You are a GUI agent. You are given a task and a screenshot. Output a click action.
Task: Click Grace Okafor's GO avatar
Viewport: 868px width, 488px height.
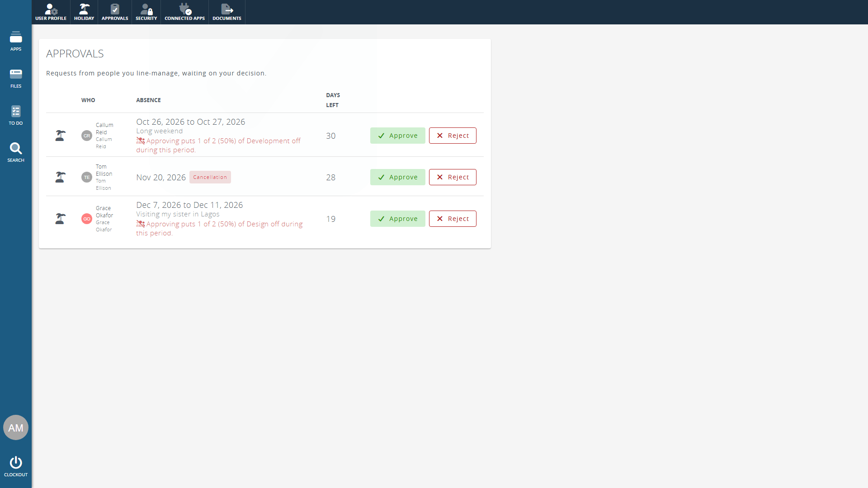click(x=87, y=219)
